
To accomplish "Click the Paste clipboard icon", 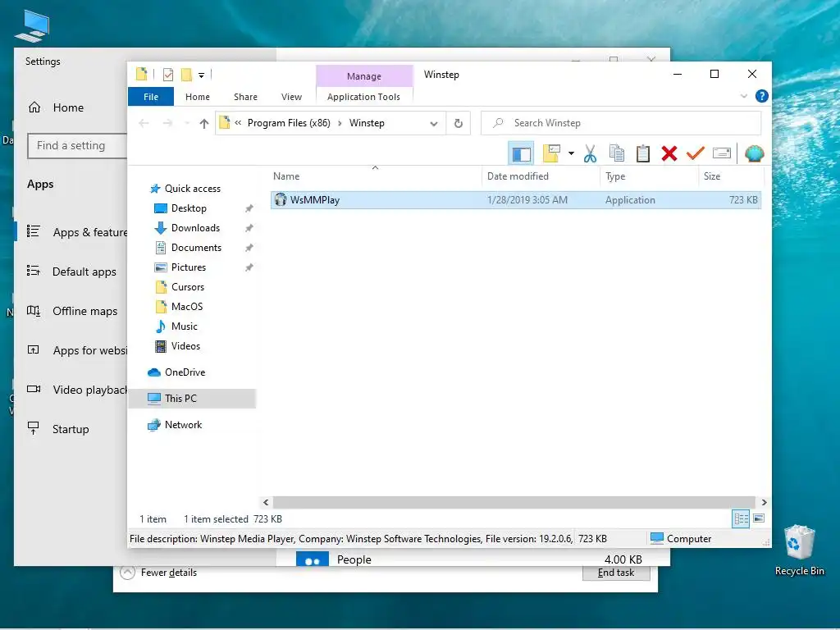I will pos(643,153).
